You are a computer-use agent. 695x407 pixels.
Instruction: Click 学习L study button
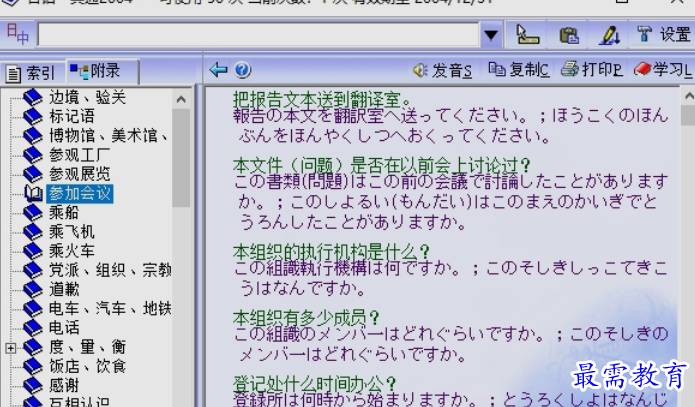point(663,70)
